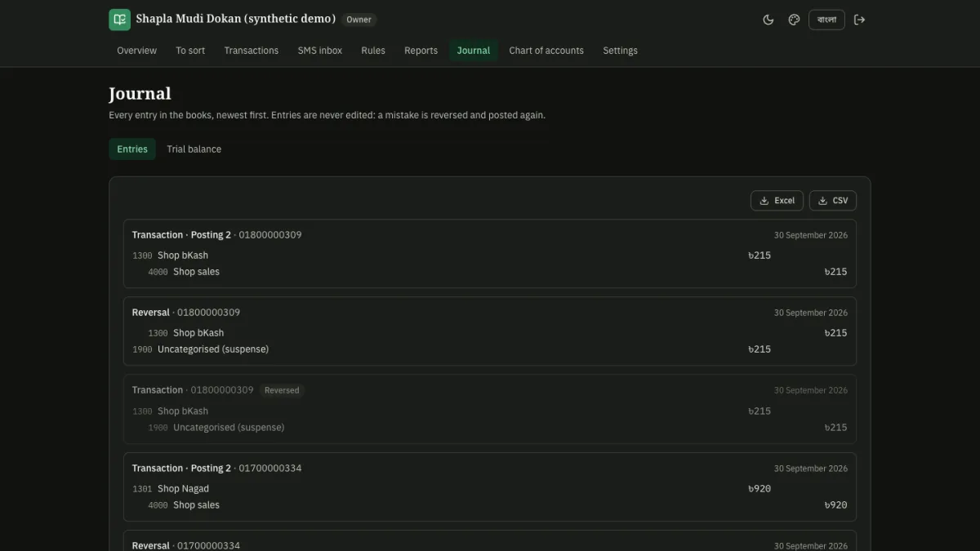This screenshot has width=980, height=551.
Task: Click the green book logo icon
Action: [119, 20]
